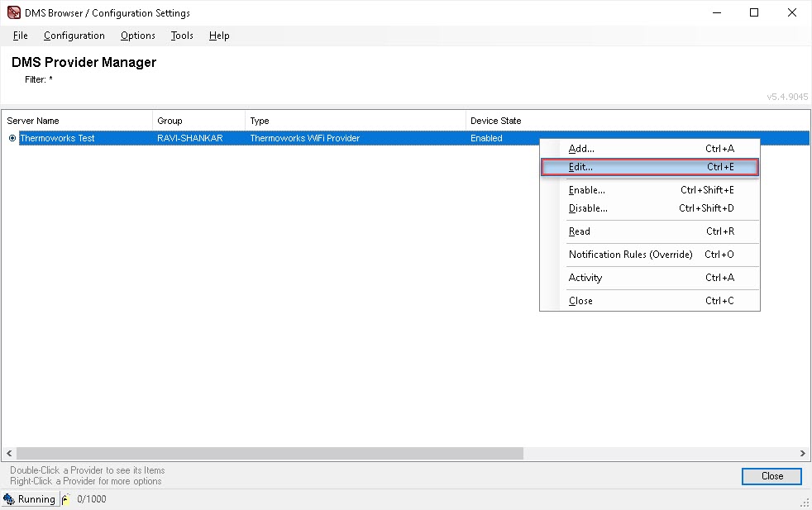Click the left arrow of the horizontal scrollbar
This screenshot has width=812, height=510.
pyautogui.click(x=8, y=453)
